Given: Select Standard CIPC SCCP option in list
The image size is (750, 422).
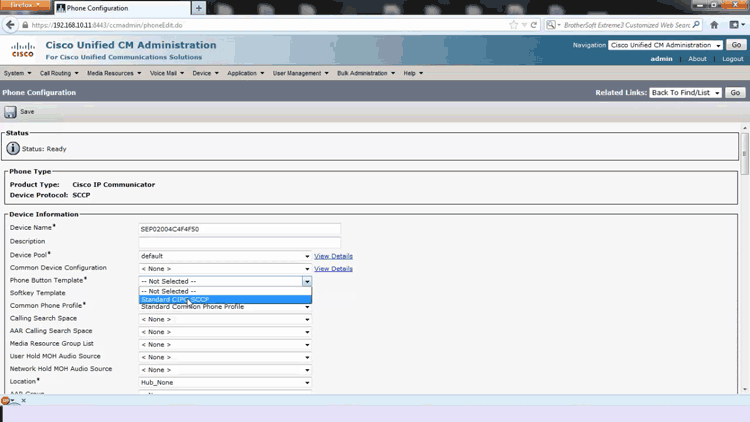Looking at the screenshot, I should click(x=225, y=300).
